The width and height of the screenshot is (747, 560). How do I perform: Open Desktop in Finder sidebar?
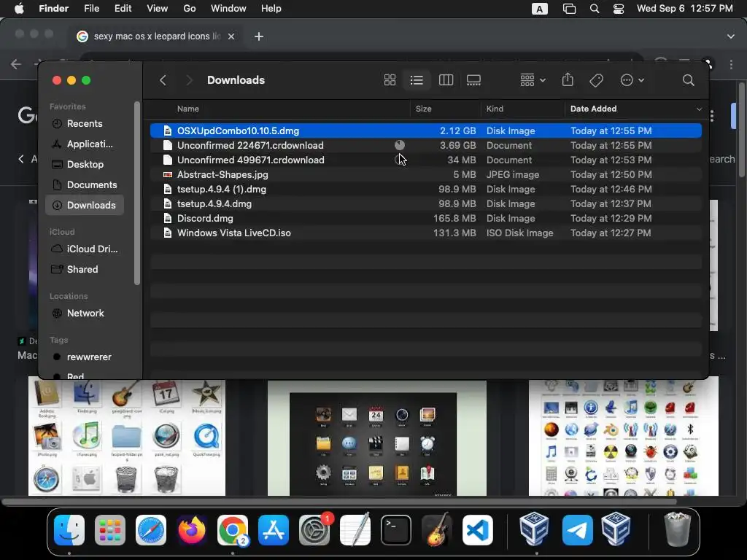pyautogui.click(x=85, y=164)
